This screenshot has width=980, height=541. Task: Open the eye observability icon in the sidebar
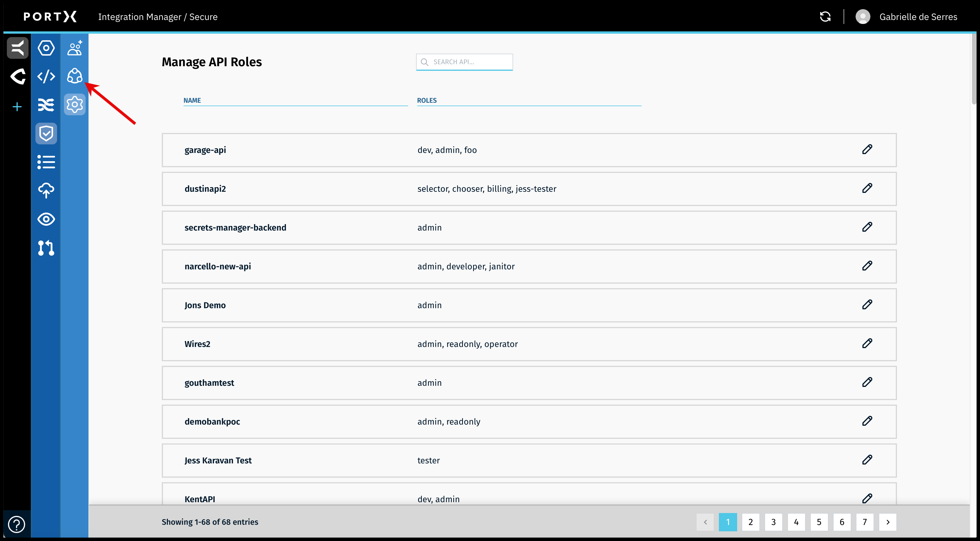coord(46,219)
